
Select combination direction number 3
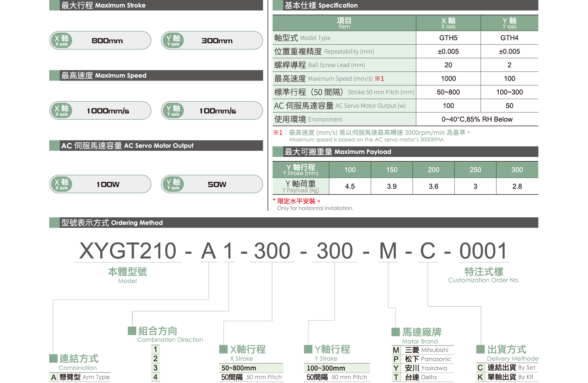[x=155, y=368]
